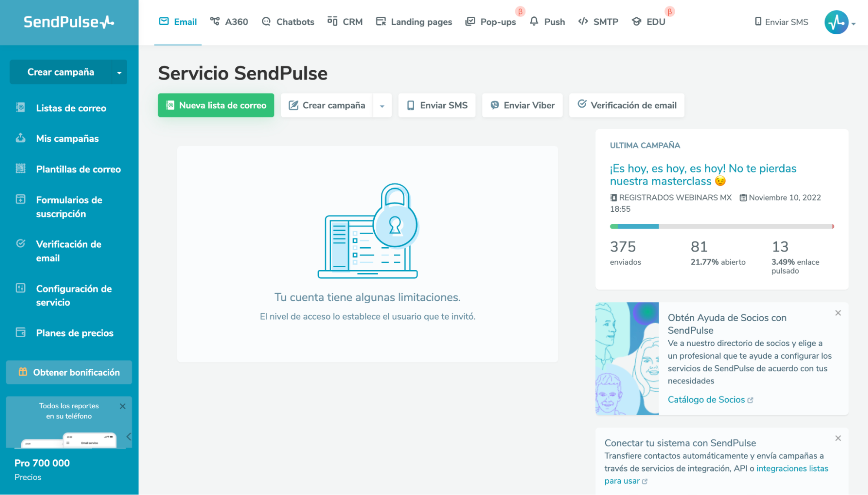Expand the sidebar Crear campaña dropdown arrow
Image resolution: width=868 pixels, height=495 pixels.
(119, 72)
